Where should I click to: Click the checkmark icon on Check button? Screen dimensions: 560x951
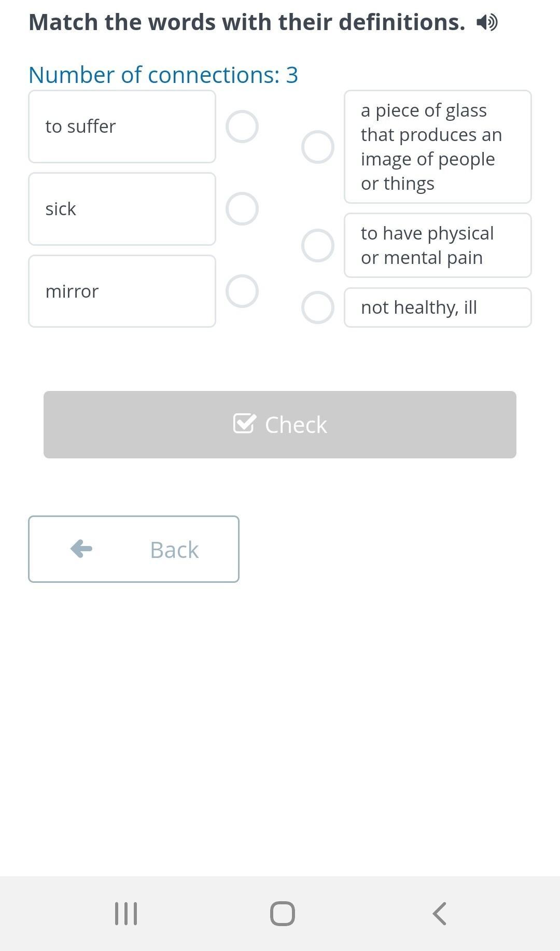[244, 424]
